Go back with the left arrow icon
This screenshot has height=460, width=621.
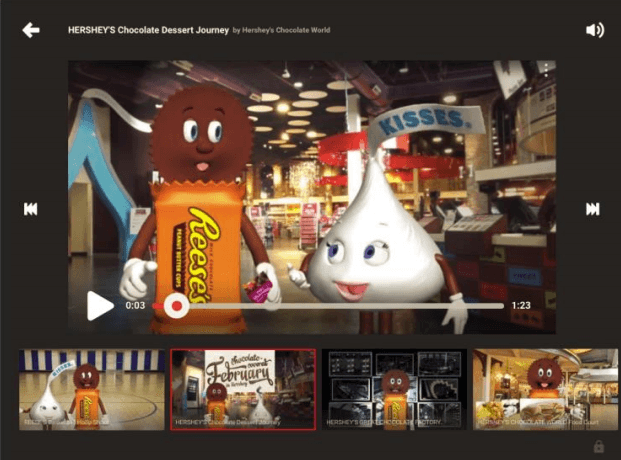pyautogui.click(x=31, y=30)
